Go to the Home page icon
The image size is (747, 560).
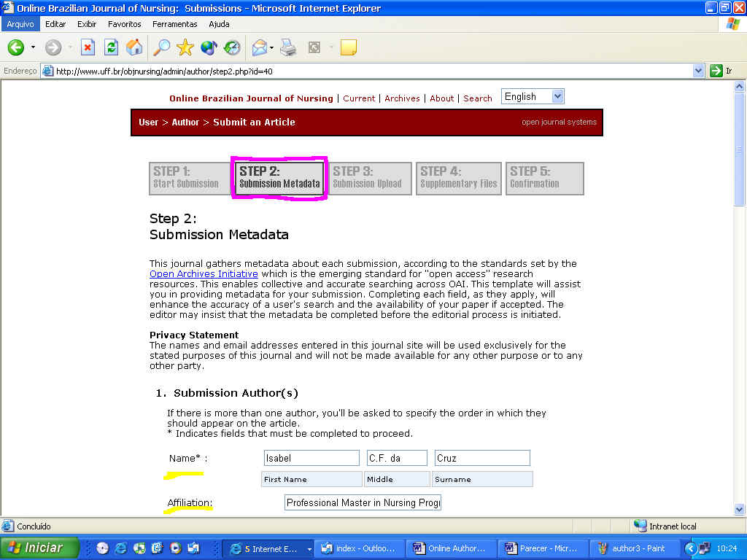[x=134, y=48]
